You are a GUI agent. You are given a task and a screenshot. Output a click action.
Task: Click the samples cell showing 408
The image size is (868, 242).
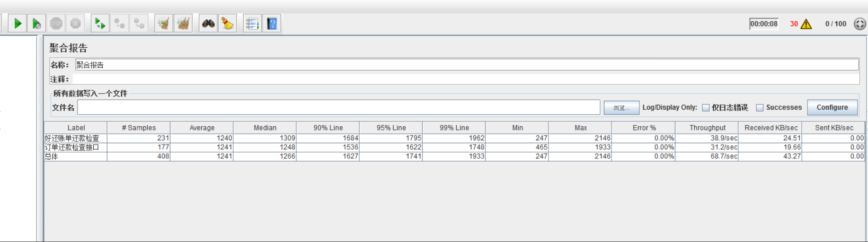coord(139,156)
